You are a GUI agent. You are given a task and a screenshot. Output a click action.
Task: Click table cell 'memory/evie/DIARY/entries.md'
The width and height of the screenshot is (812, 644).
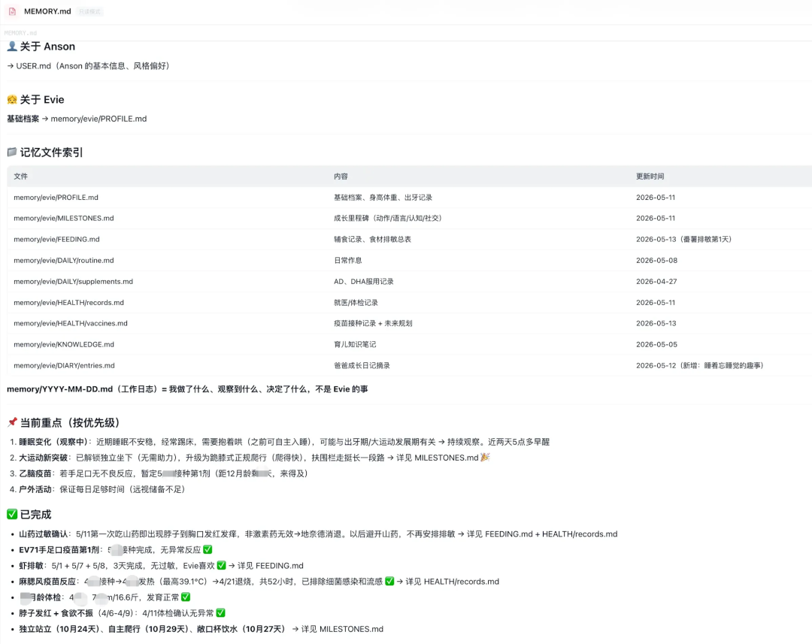pyautogui.click(x=64, y=366)
